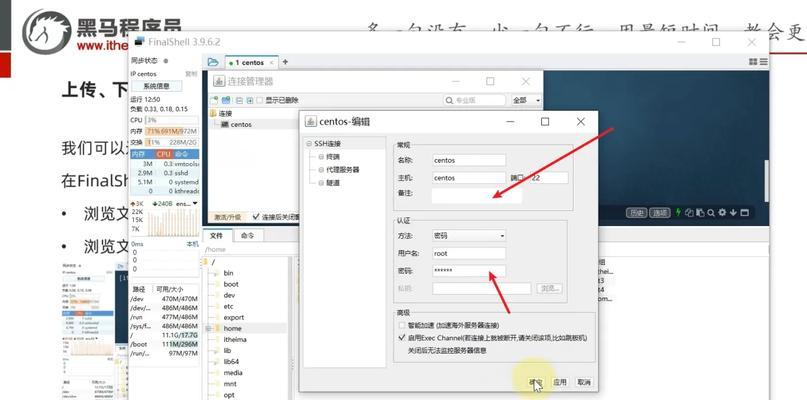Disable 启用Exec Channel checkbox
This screenshot has width=807, height=400.
tap(402, 338)
